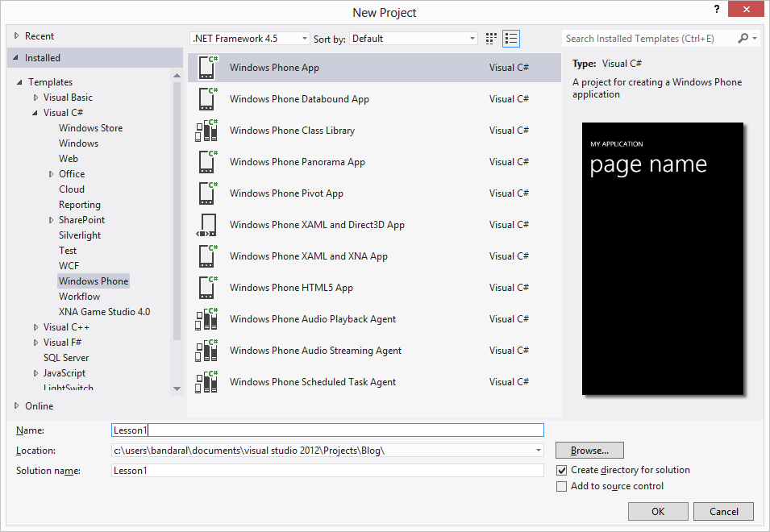The width and height of the screenshot is (770, 532).
Task: Collapse the Installed section
Action: 15,57
